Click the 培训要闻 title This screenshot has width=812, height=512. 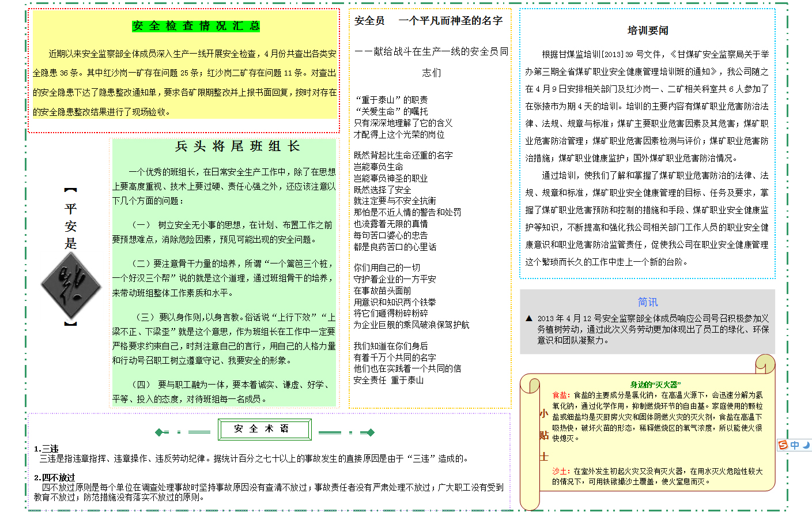[648, 31]
